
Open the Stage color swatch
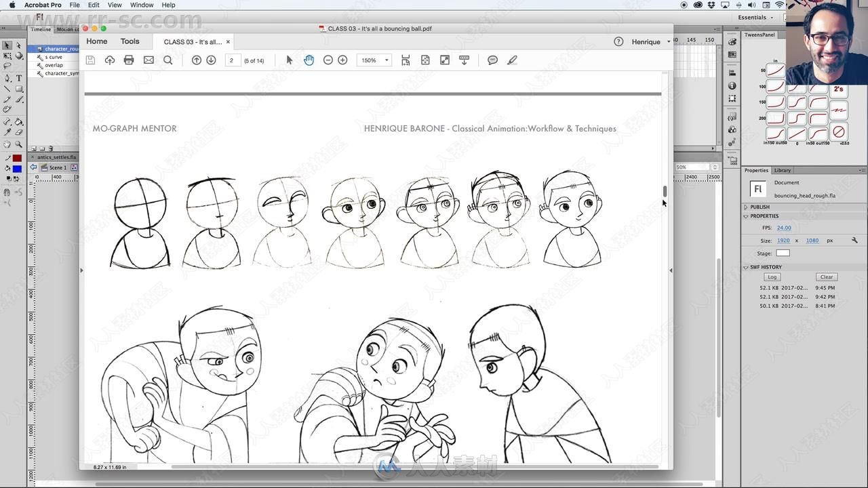783,253
